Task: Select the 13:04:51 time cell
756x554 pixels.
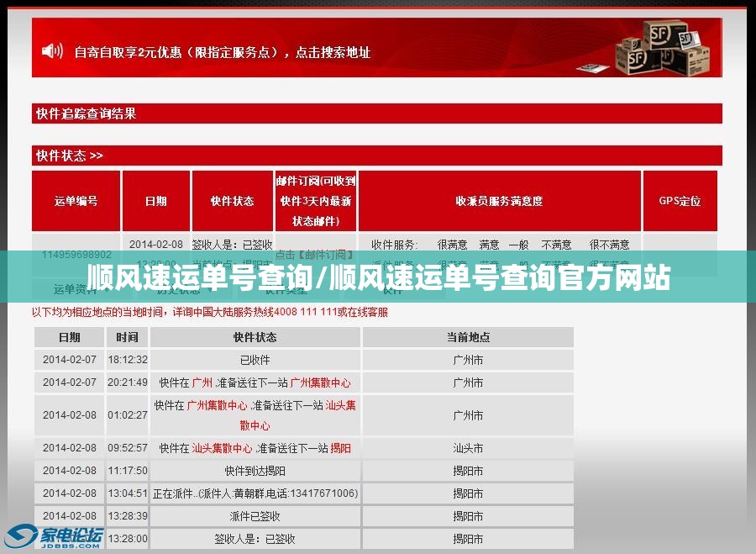Action: pos(128,493)
